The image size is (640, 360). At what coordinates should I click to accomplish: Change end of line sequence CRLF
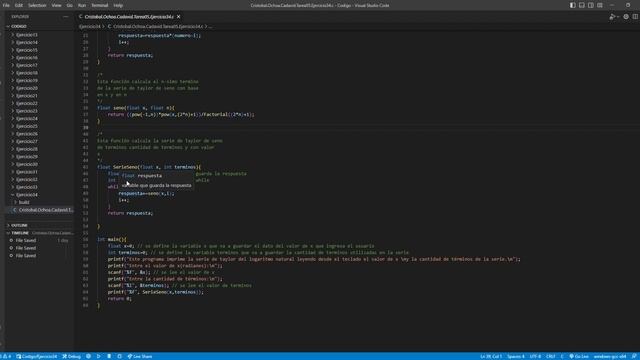pos(551,356)
